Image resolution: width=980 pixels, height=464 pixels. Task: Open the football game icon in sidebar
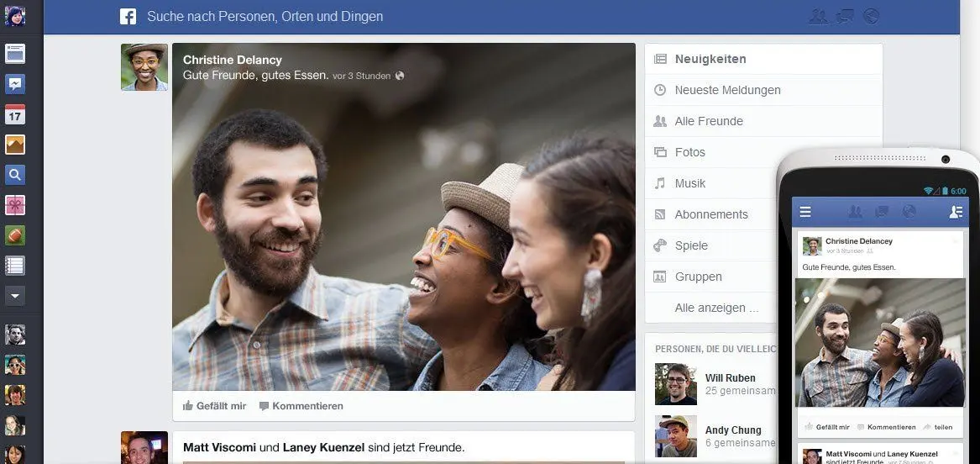point(15,235)
